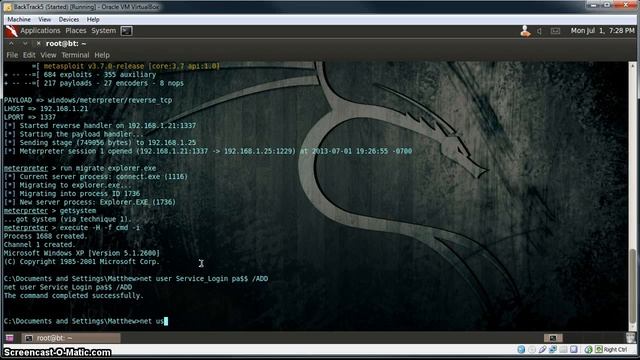
Task: Click the down-arrow button in terminal title bar
Action: (25, 44)
